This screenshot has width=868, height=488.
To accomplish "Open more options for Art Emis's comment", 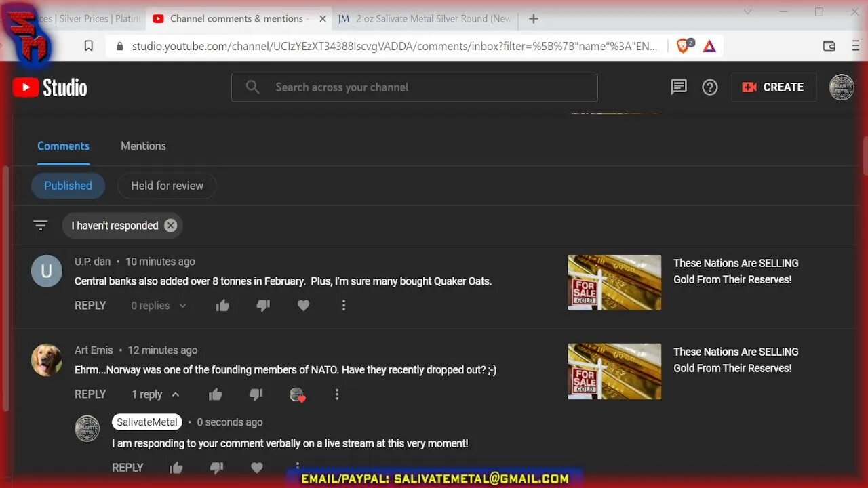I will point(337,394).
